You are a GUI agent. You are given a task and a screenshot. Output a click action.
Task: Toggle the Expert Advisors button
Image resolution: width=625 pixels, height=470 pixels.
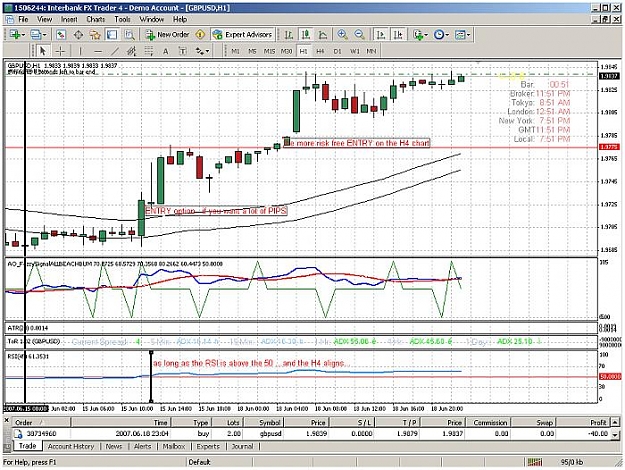(x=243, y=35)
